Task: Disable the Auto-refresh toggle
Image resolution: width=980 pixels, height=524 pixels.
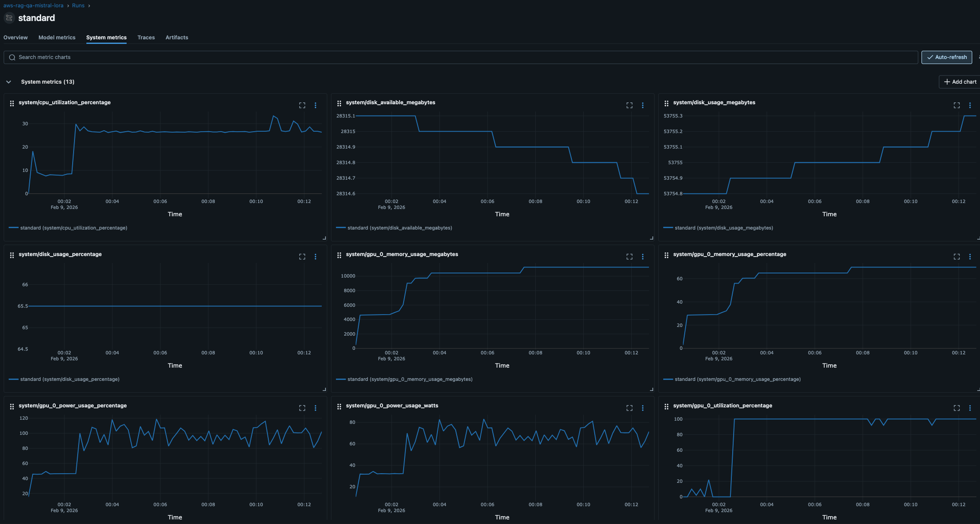Action: click(x=947, y=57)
